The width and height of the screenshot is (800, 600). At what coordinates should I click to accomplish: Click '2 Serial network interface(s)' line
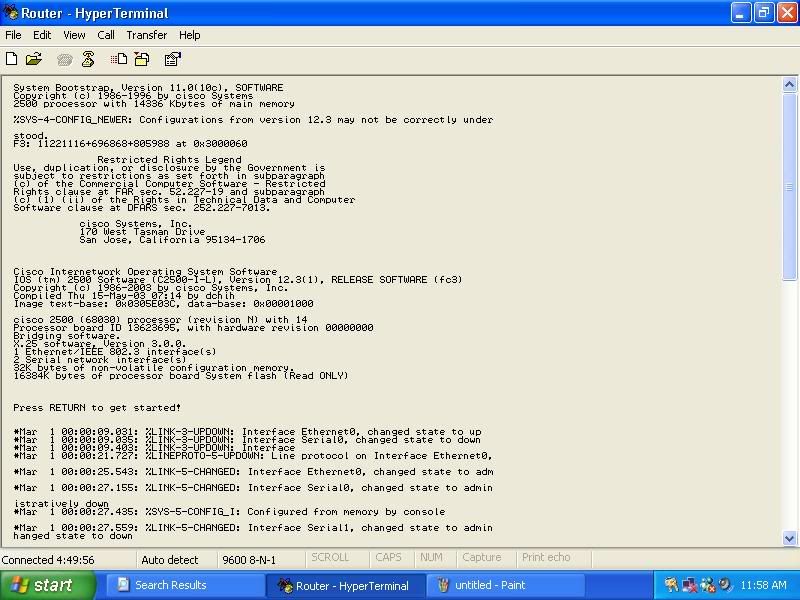point(100,360)
